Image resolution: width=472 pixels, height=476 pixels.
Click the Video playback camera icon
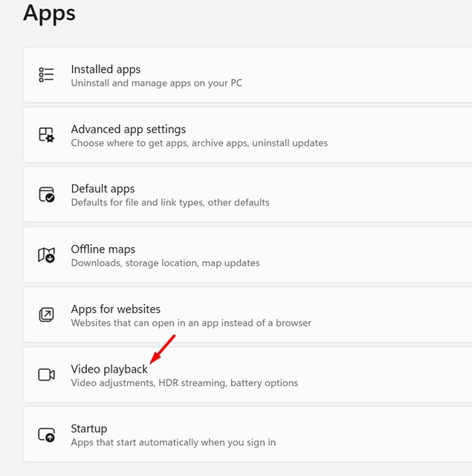[x=46, y=375]
